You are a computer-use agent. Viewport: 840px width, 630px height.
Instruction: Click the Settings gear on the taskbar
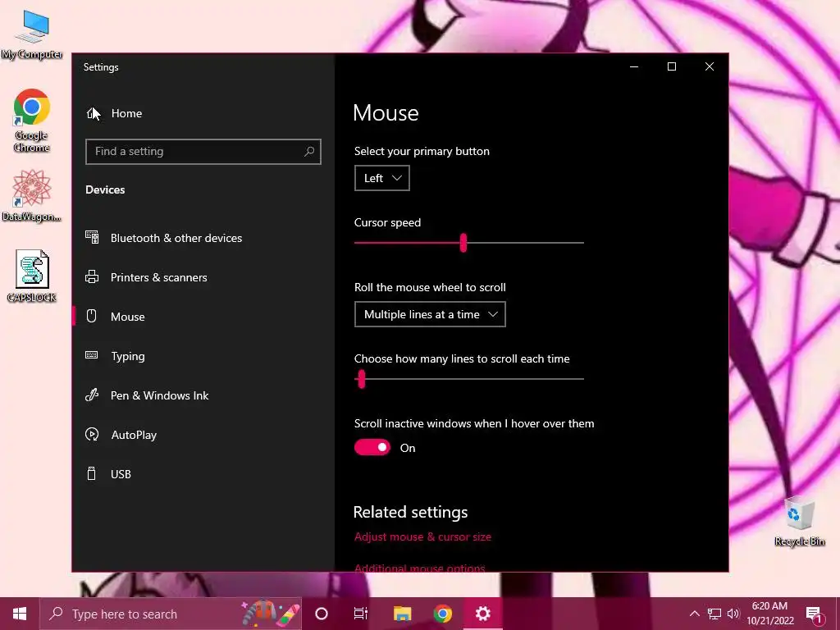[x=482, y=614]
